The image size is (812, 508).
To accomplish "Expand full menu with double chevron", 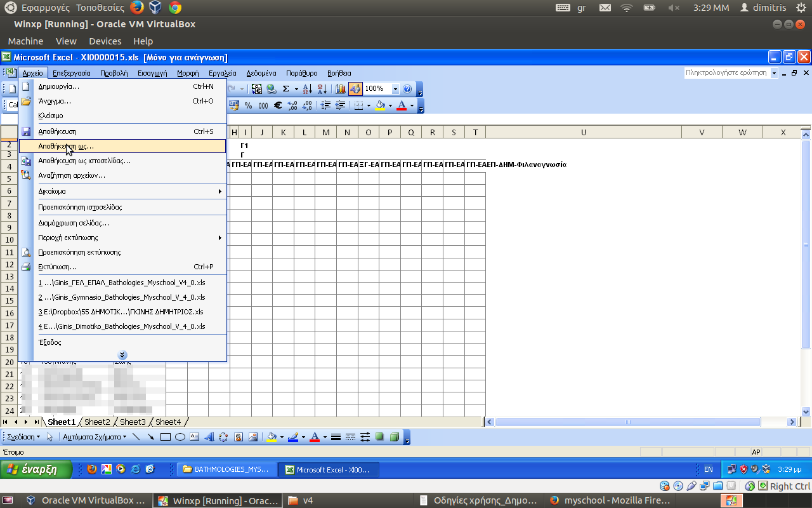I will pyautogui.click(x=122, y=355).
